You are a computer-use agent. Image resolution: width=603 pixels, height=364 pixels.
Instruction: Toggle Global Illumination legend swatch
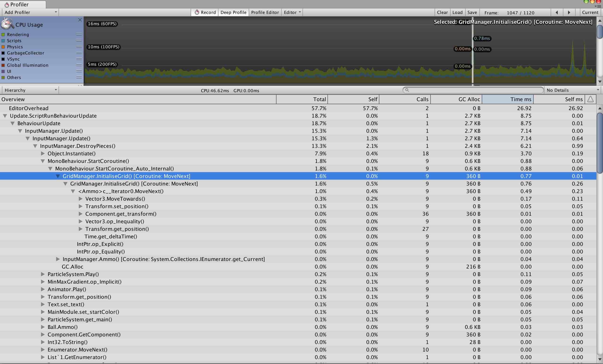point(3,65)
